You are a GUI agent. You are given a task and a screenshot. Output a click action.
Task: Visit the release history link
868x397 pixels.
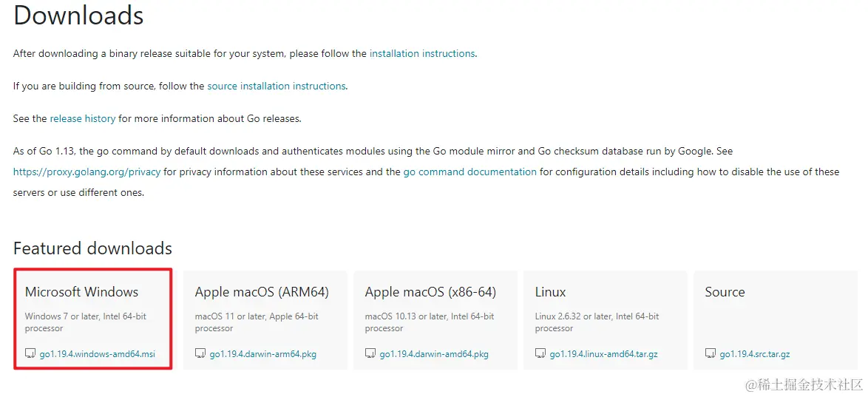point(83,118)
